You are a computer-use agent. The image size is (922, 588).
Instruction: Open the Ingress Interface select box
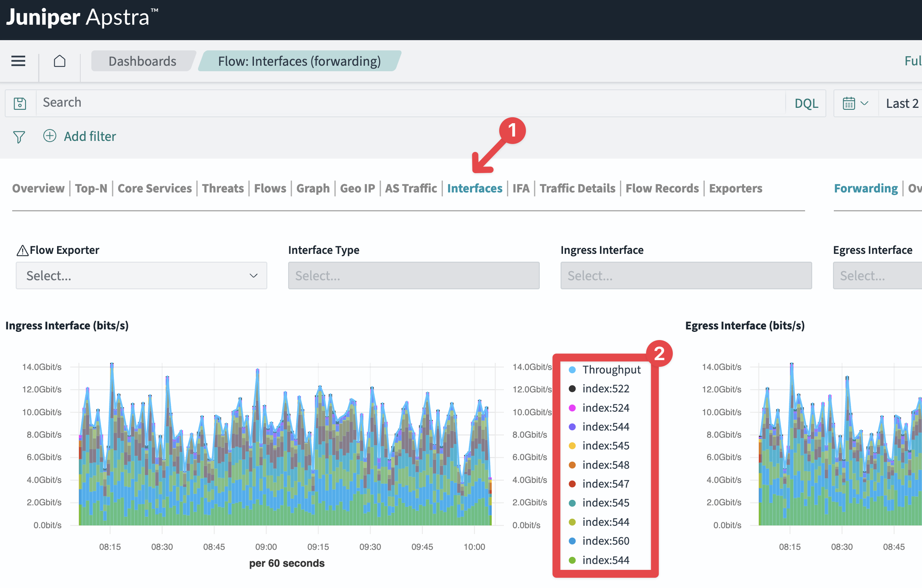(x=686, y=276)
